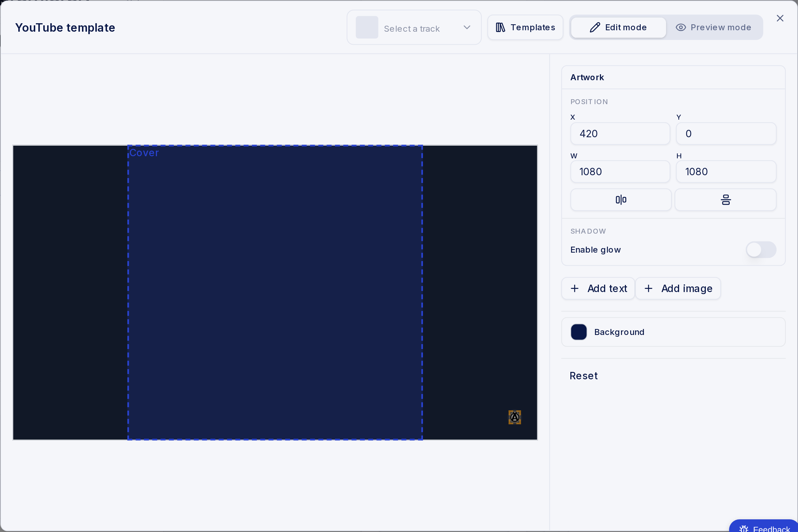Open the Background color swatch
Screen dimensions: 798x532
(579, 332)
